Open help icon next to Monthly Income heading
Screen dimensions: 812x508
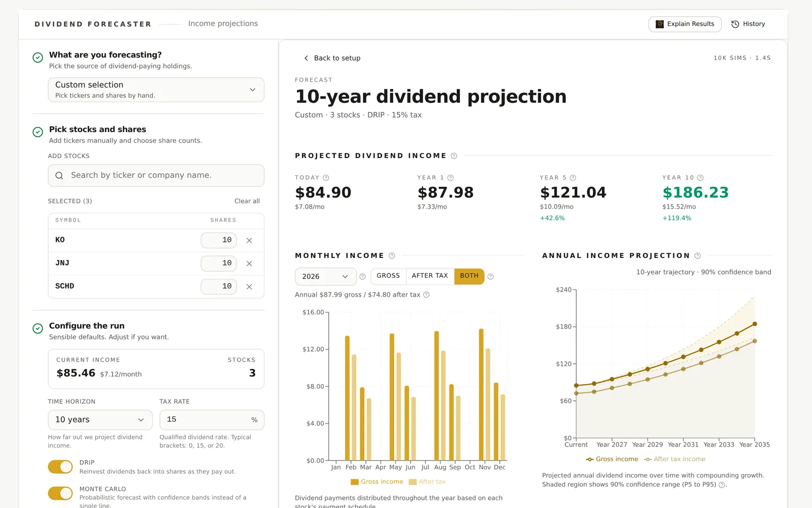tap(392, 256)
